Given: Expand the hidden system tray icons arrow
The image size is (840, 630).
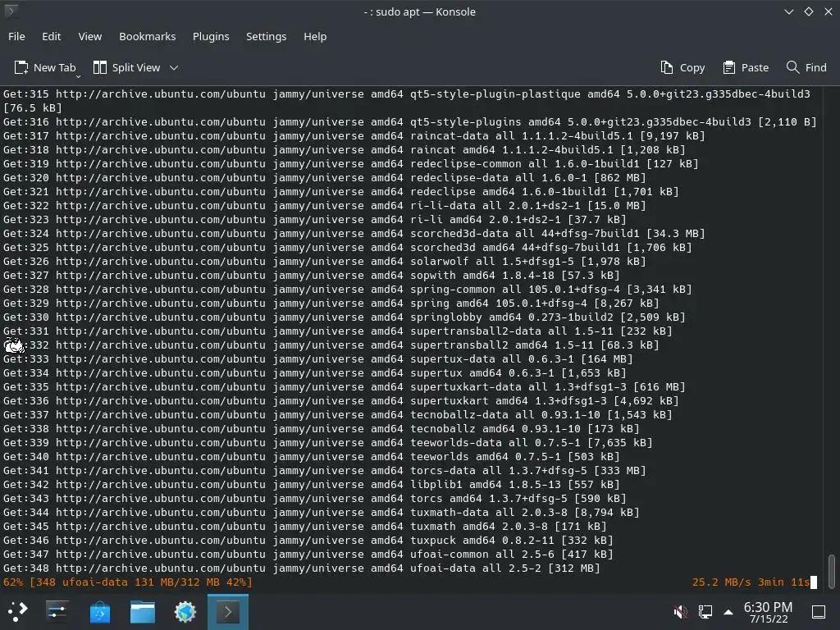Looking at the screenshot, I should pyautogui.click(x=728, y=611).
